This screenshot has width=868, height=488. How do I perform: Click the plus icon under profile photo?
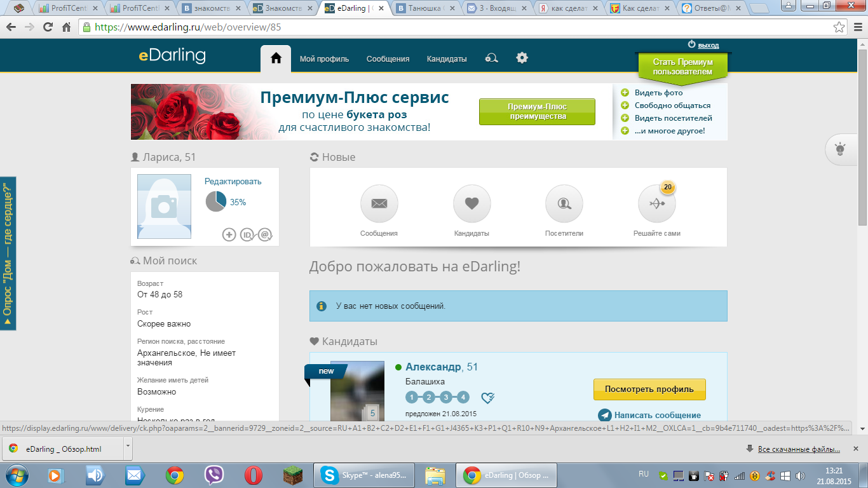pyautogui.click(x=229, y=234)
